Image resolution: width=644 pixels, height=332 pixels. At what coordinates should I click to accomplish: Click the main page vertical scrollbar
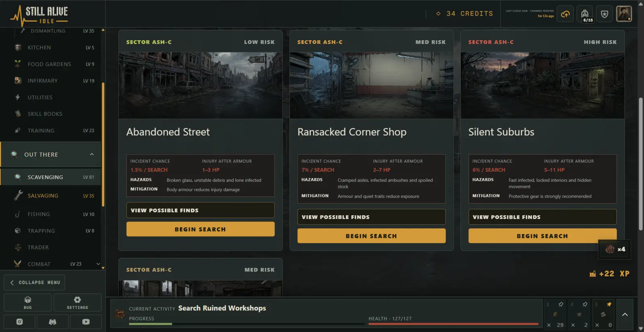[641, 165]
